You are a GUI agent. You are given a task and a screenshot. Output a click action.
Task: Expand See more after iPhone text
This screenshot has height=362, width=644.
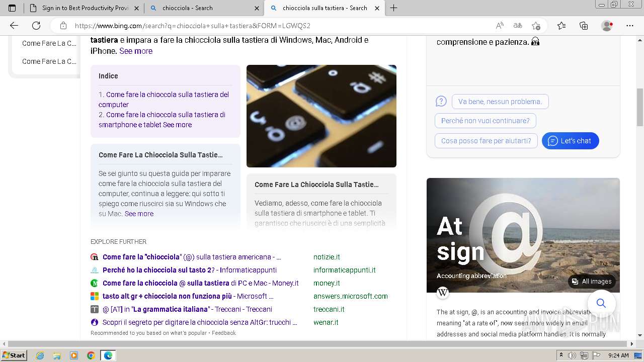pos(136,51)
